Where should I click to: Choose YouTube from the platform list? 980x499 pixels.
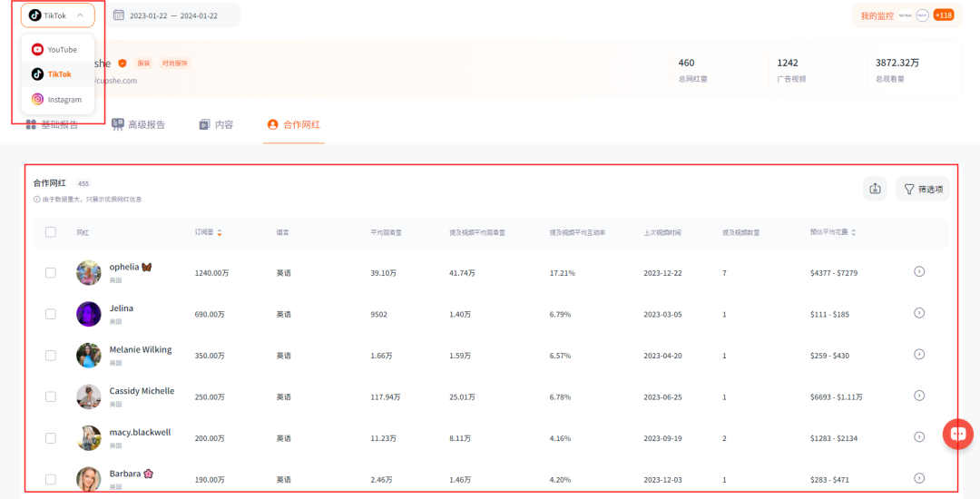click(x=56, y=50)
